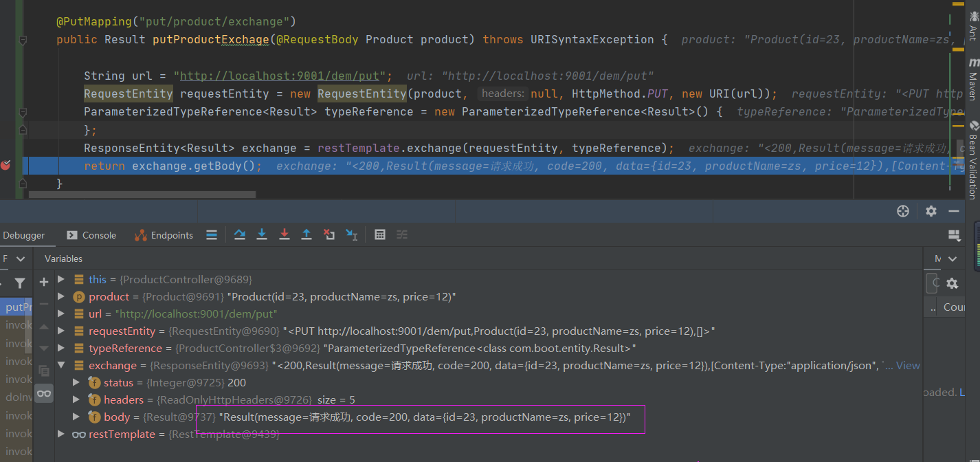The height and width of the screenshot is (462, 980).
Task: Collapse the exchange variable node
Action: pyautogui.click(x=61, y=365)
